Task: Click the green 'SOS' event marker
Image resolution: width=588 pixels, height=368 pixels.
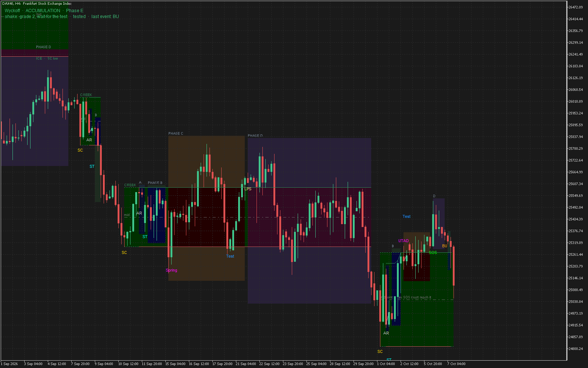Action: (x=433, y=252)
